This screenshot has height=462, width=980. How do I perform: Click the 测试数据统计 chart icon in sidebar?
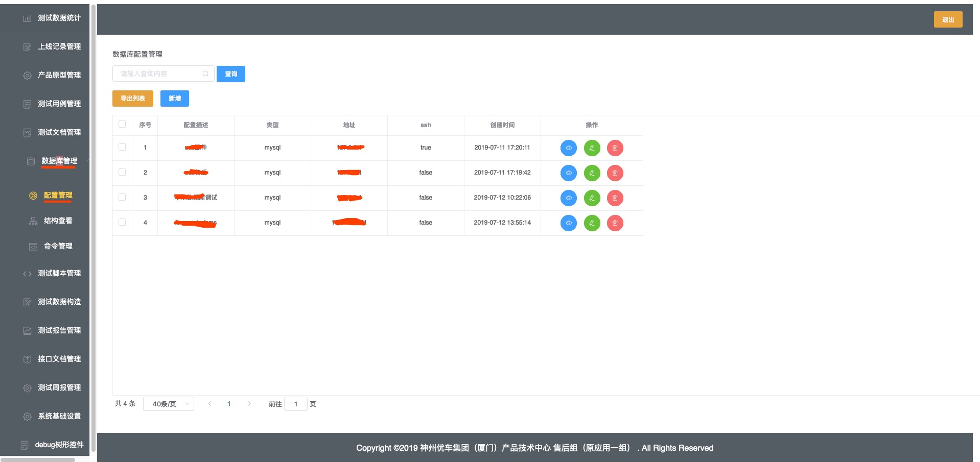[27, 18]
